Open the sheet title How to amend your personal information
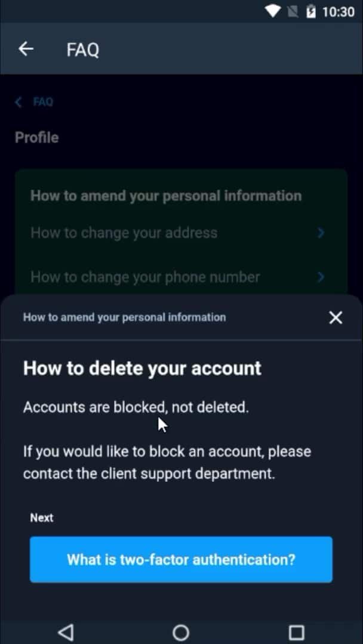This screenshot has width=363, height=644. [124, 317]
